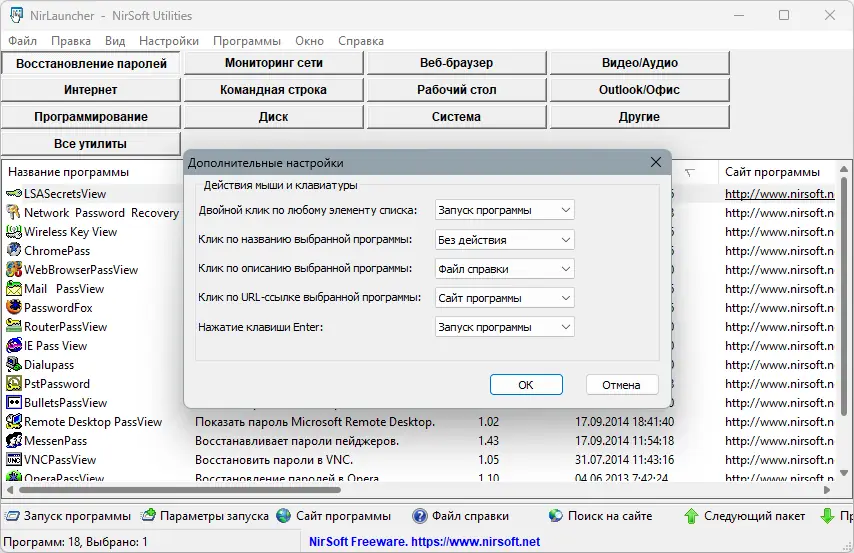This screenshot has height=553, width=854.
Task: Click the Файл справки question mark icon
Action: click(420, 516)
